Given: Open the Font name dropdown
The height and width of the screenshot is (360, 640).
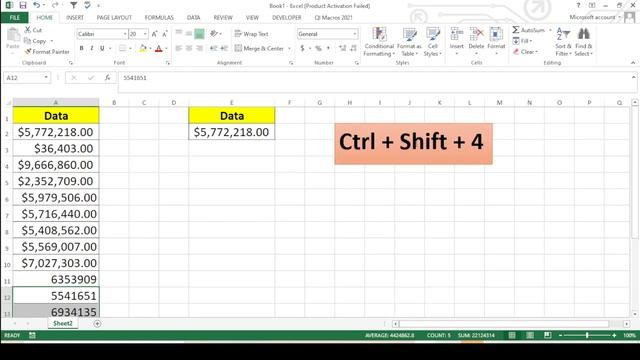Looking at the screenshot, I should click(x=125, y=34).
